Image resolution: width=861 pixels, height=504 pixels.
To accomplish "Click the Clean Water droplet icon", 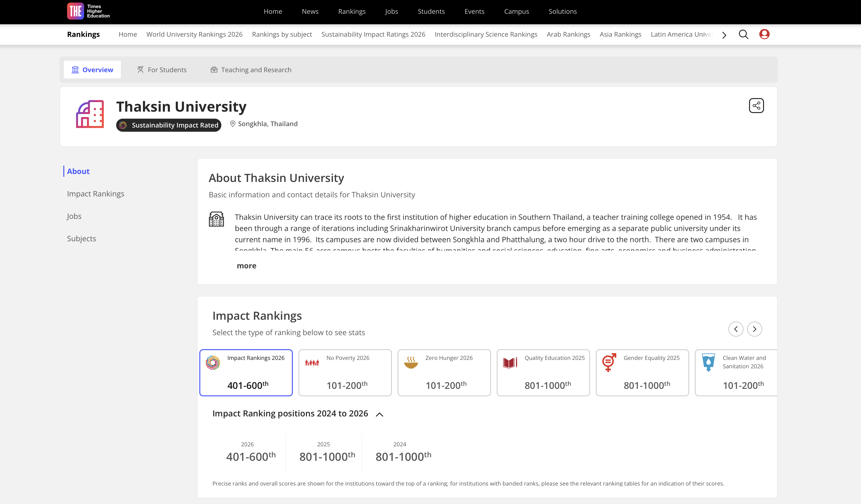I will pos(708,362).
